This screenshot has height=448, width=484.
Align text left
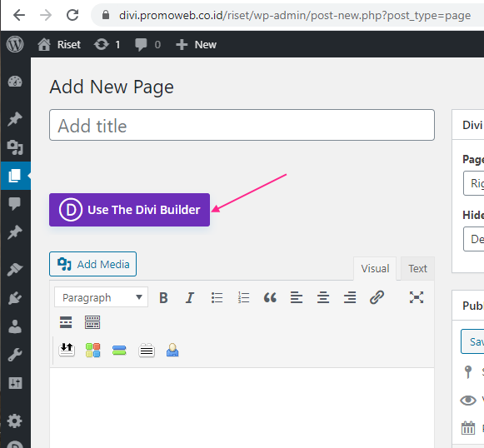[x=297, y=298]
